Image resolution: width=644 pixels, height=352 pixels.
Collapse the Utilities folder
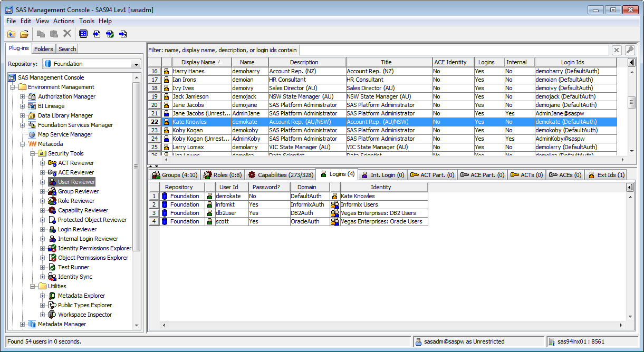[32, 286]
